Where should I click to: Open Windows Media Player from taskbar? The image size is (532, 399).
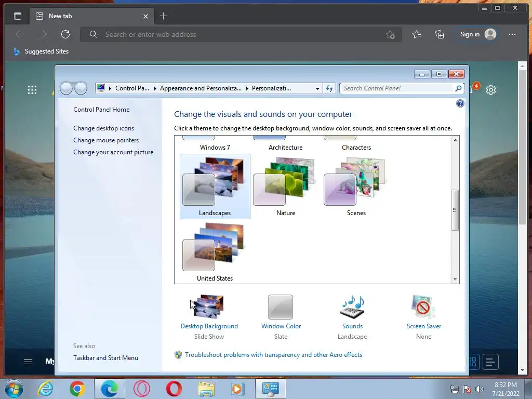tap(238, 389)
